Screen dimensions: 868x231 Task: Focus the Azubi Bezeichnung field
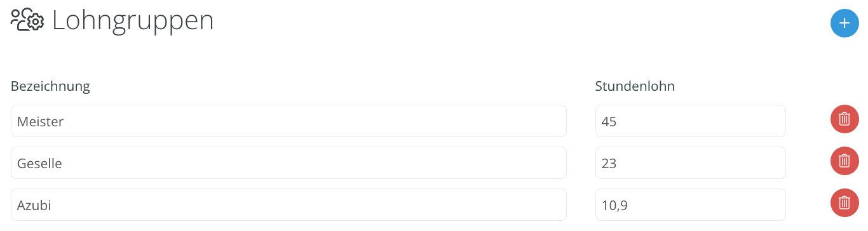click(288, 205)
